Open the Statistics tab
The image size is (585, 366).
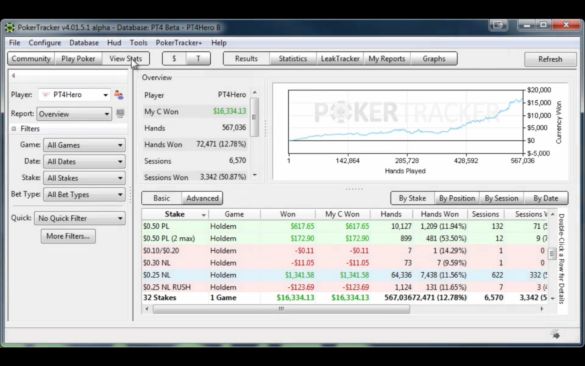tap(293, 59)
